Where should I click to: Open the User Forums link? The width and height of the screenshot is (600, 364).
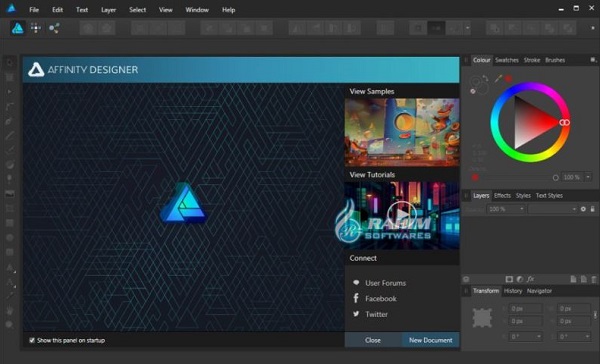pyautogui.click(x=385, y=283)
